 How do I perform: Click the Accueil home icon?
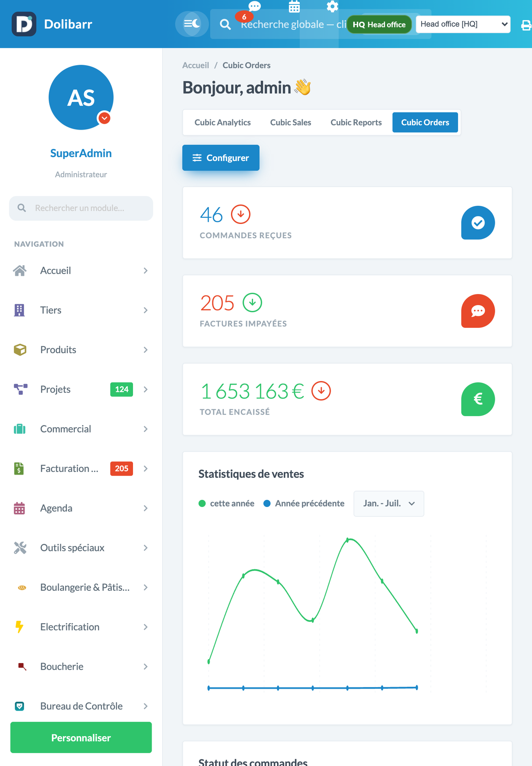tap(20, 271)
